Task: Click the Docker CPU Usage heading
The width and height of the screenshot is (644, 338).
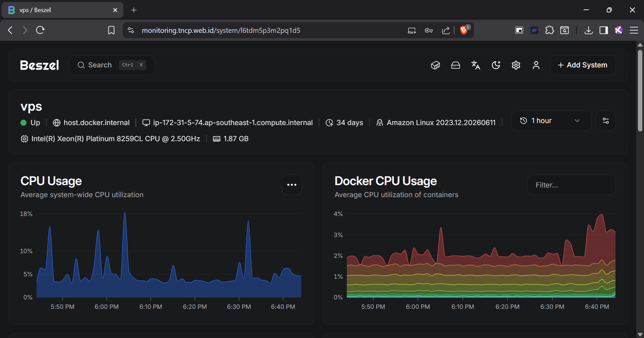Action: (x=386, y=181)
